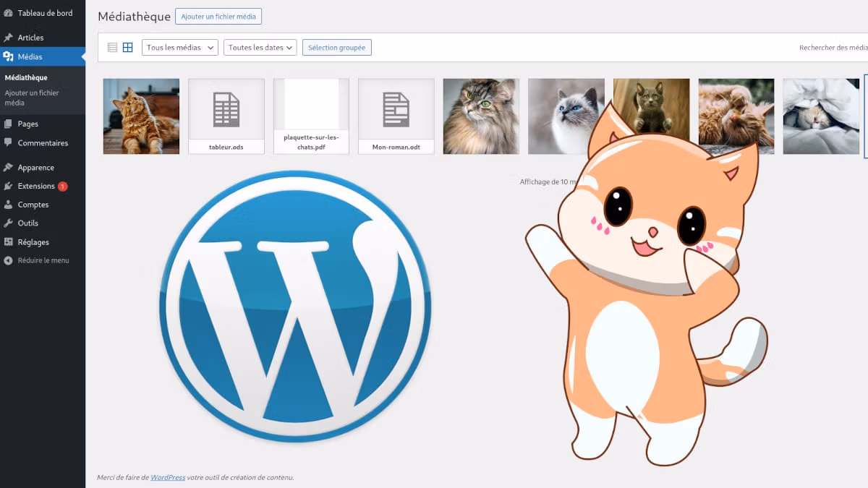Click the Sélection groupée button
The height and width of the screenshot is (488, 868).
tap(337, 48)
